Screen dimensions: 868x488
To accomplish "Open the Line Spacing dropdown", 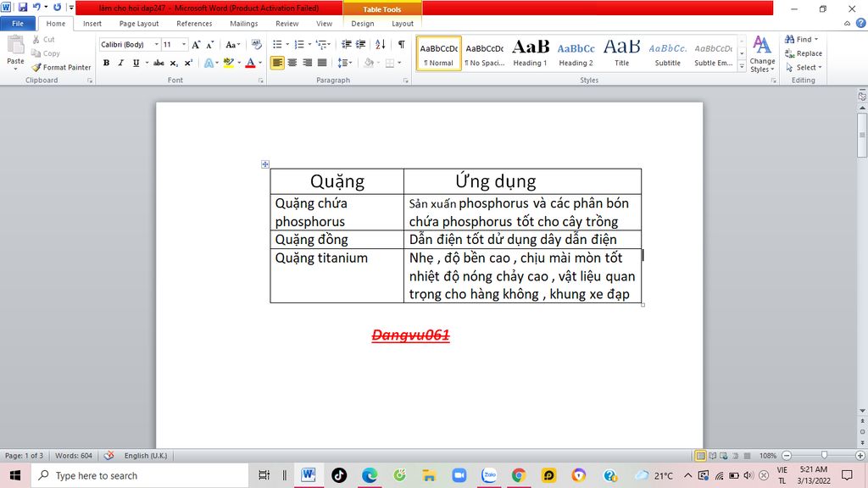I will pos(345,63).
